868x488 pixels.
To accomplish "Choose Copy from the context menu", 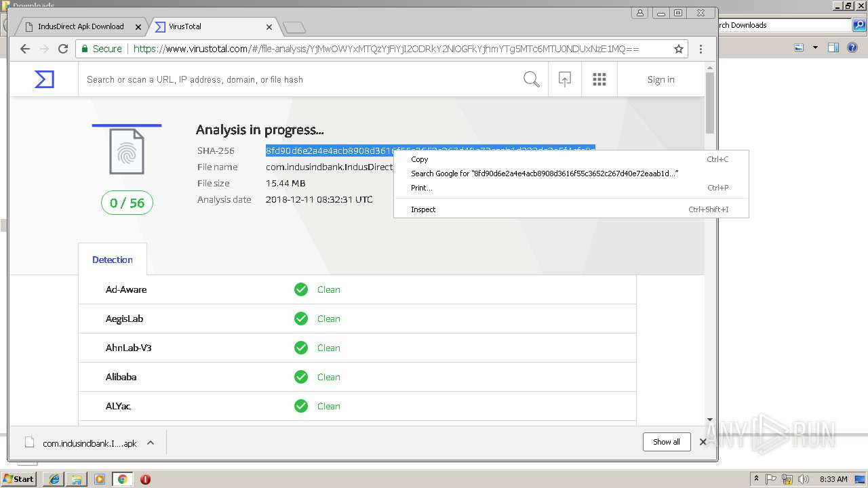I will tap(570, 159).
